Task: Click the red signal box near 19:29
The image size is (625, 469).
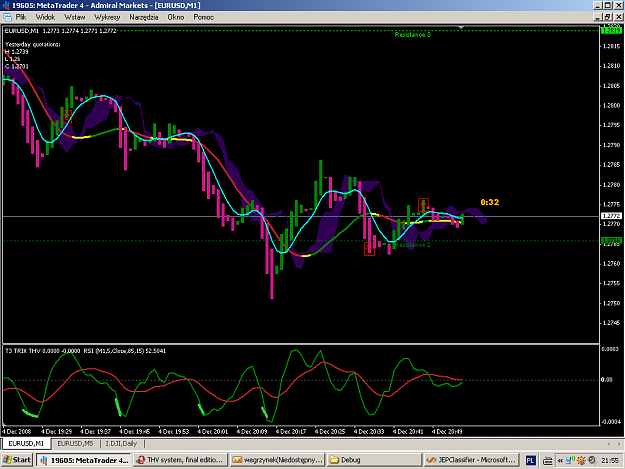Action: (67, 116)
